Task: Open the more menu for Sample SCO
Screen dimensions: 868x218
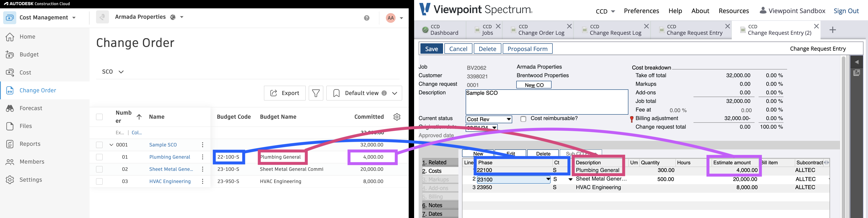Action: click(x=203, y=145)
